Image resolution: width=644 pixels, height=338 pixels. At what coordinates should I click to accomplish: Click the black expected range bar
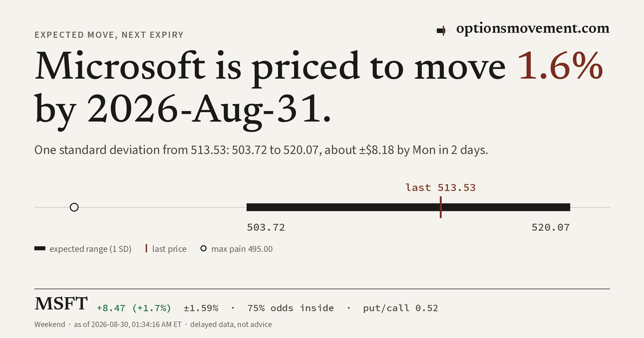(x=408, y=207)
